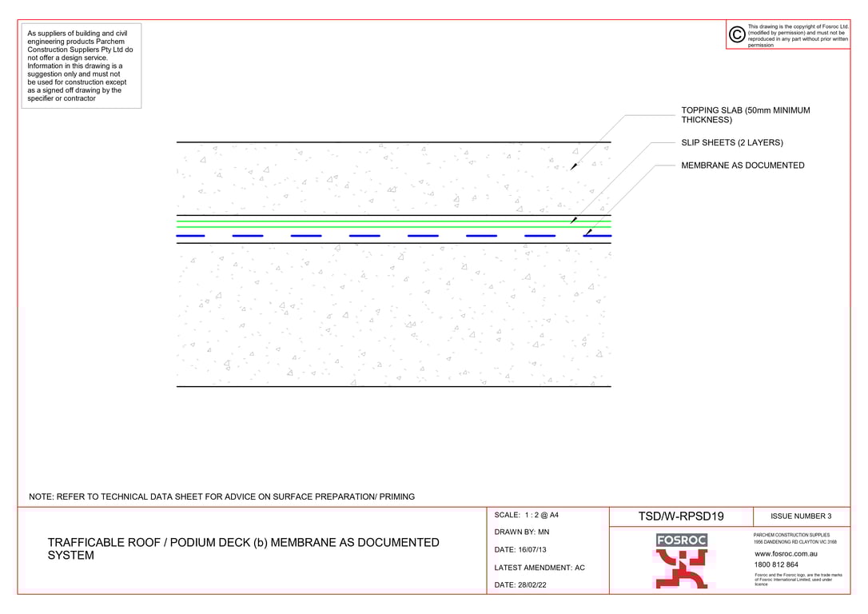
Task: Select the SLIP SHEETS (2 LAYERS) callout
Action: click(x=731, y=142)
